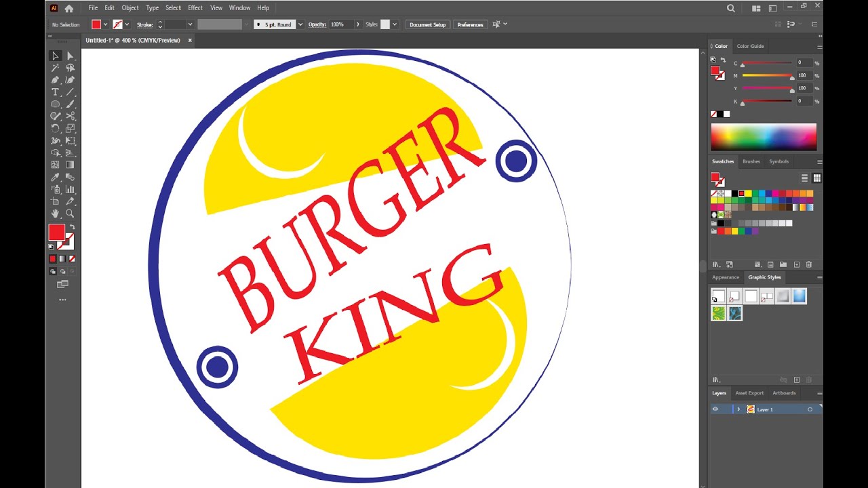Apply the blue graphic style thumbnail
Screen dimensions: 868x488
click(x=800, y=296)
